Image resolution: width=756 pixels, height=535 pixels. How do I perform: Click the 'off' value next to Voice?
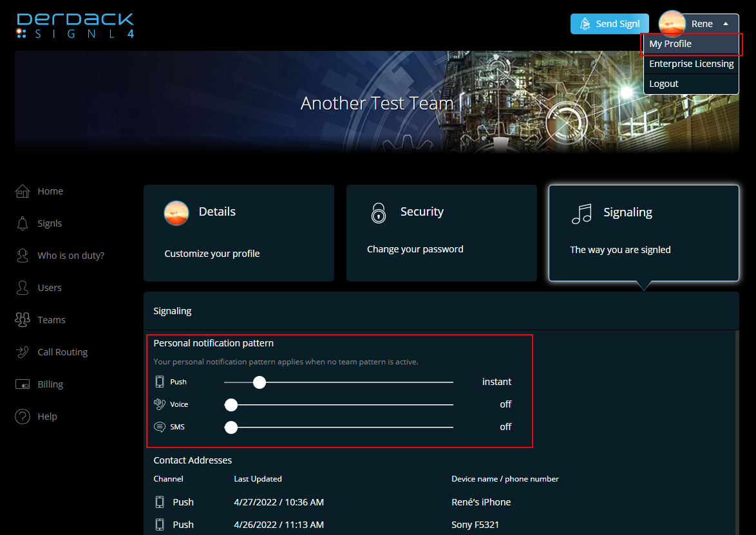(506, 404)
